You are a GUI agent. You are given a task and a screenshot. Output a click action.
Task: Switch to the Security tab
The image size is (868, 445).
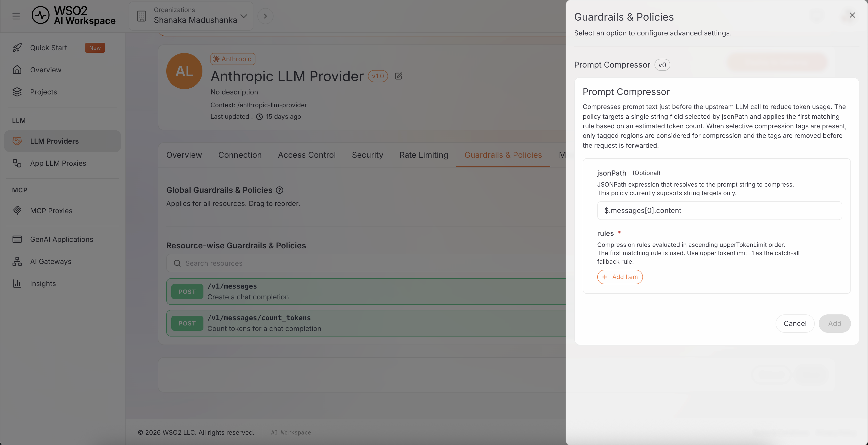pos(368,155)
